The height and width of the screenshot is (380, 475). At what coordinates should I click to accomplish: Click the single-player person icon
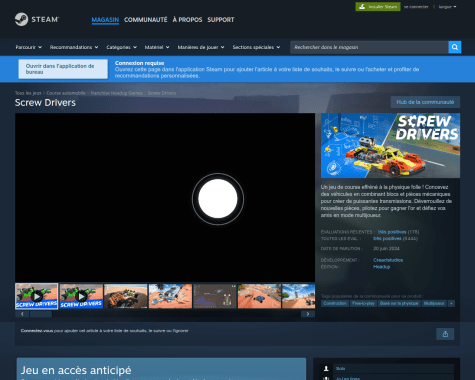326,368
